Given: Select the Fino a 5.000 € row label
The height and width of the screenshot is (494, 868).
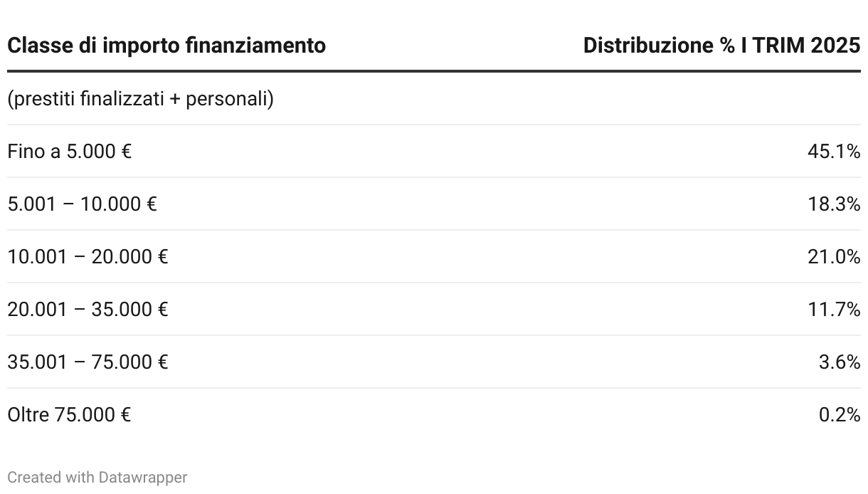Looking at the screenshot, I should (x=70, y=151).
